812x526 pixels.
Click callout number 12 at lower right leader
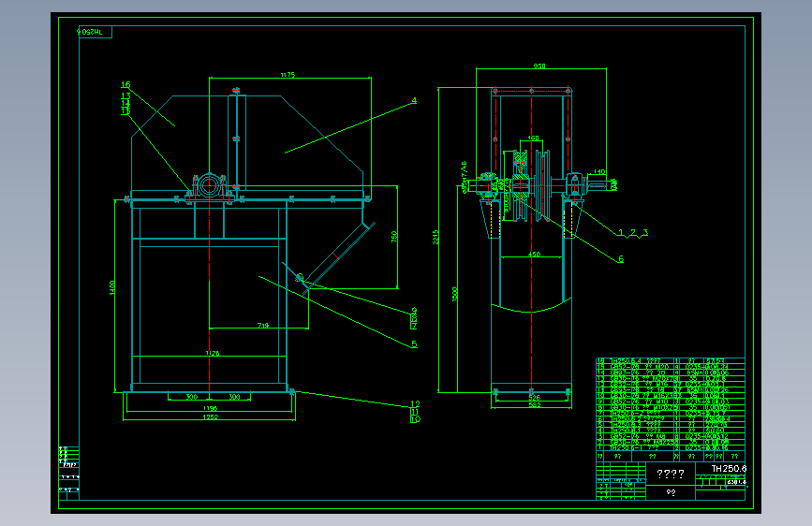415,403
